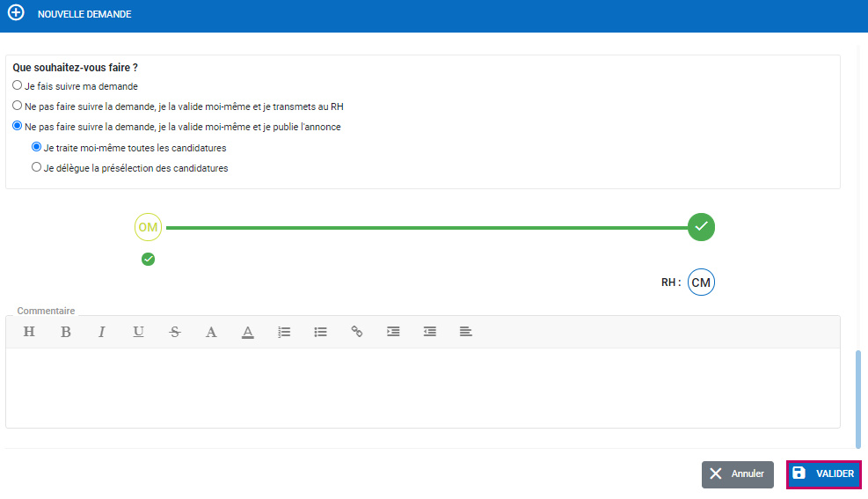Click the VALIDER button
This screenshot has width=868, height=499.
point(824,473)
